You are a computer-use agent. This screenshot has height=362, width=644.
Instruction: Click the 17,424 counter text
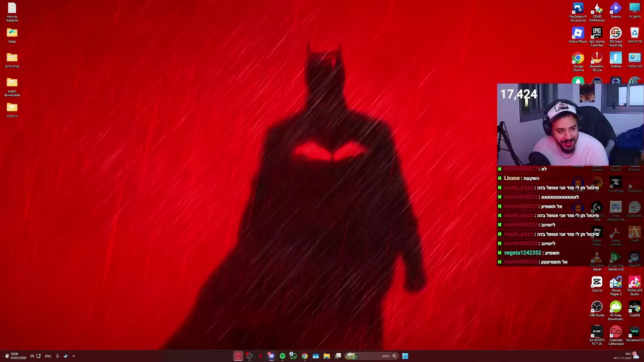[x=519, y=95]
